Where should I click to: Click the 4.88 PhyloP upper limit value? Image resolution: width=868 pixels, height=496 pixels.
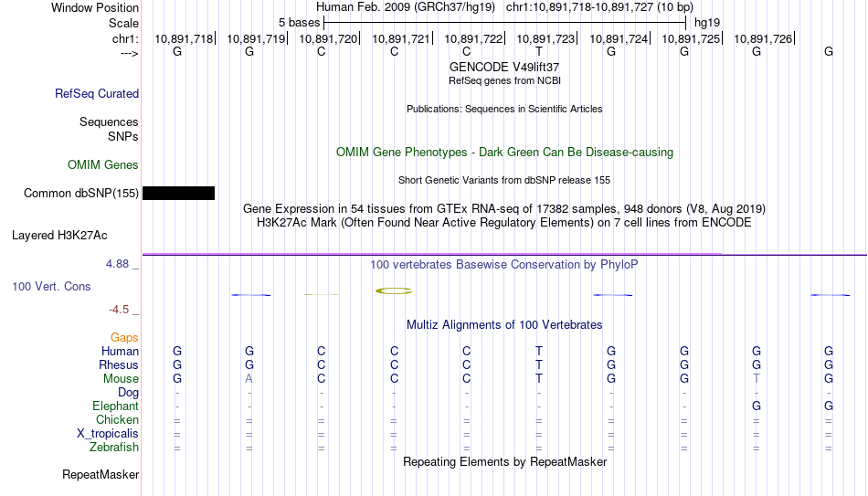pos(117,264)
